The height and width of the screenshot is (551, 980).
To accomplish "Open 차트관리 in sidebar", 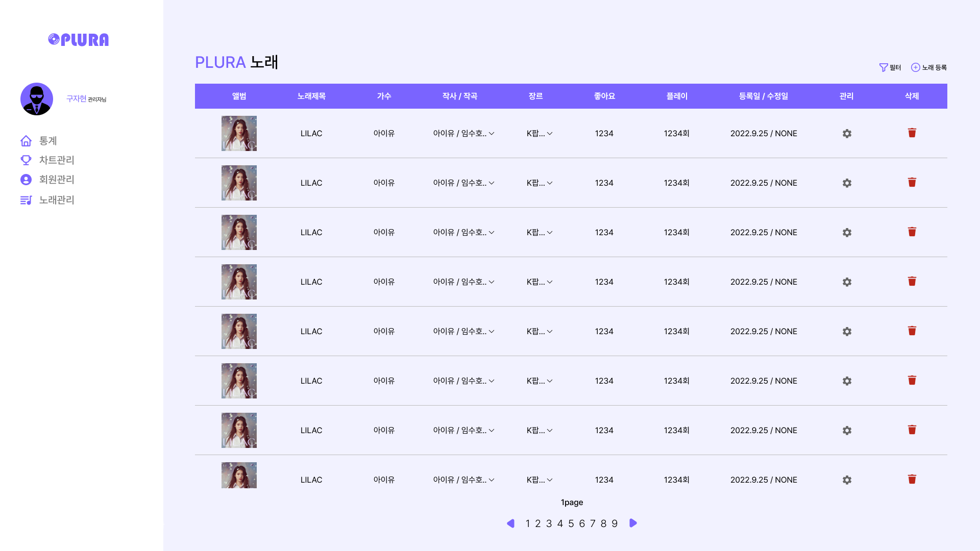I will (x=56, y=160).
